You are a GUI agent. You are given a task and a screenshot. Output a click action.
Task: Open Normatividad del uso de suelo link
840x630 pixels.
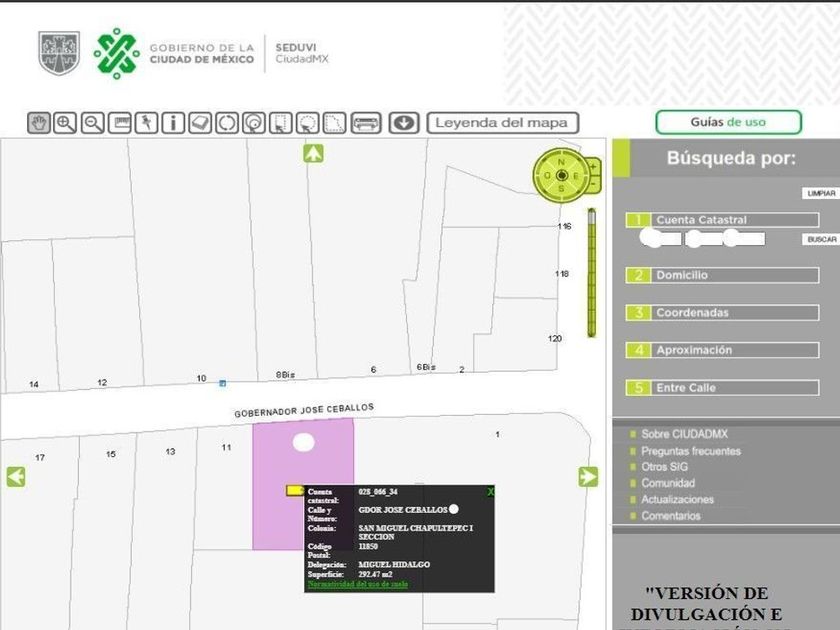tap(358, 584)
